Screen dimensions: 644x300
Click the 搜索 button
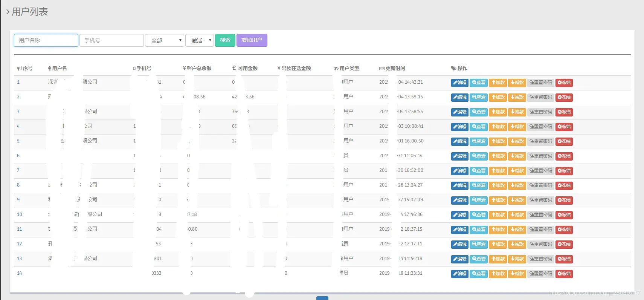click(225, 40)
